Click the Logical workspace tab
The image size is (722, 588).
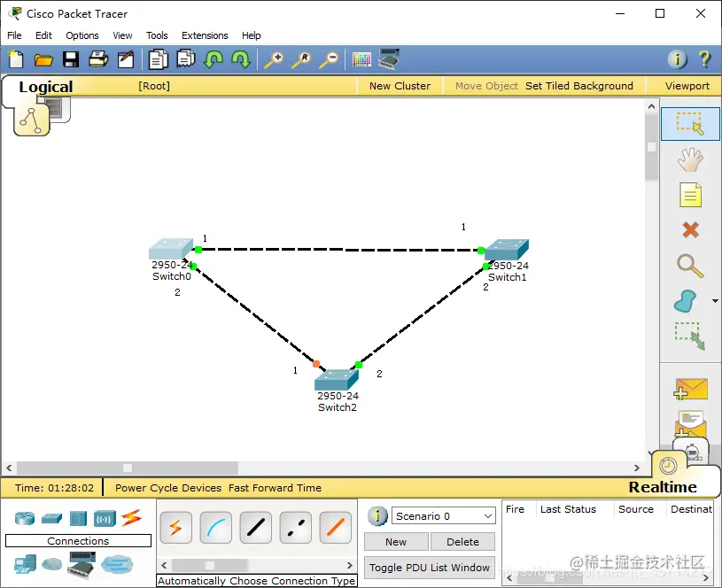[45, 87]
